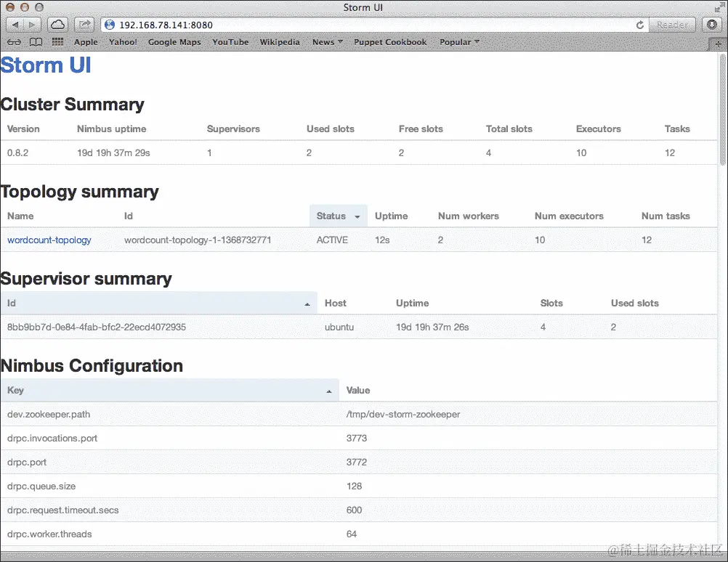Screen dimensions: 728x562
Task: Select value /tmp/dev-storm-zookeeper
Action: (403, 415)
